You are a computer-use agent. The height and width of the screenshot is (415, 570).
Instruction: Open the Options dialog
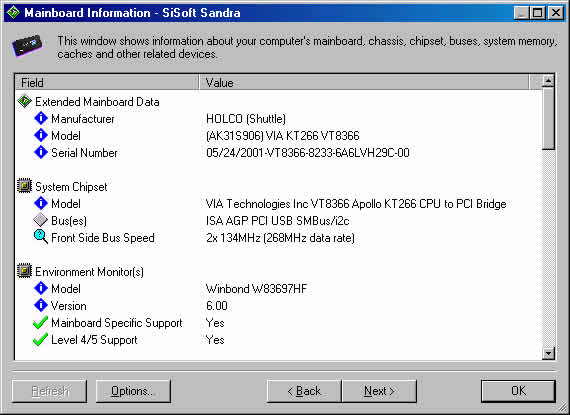point(133,391)
